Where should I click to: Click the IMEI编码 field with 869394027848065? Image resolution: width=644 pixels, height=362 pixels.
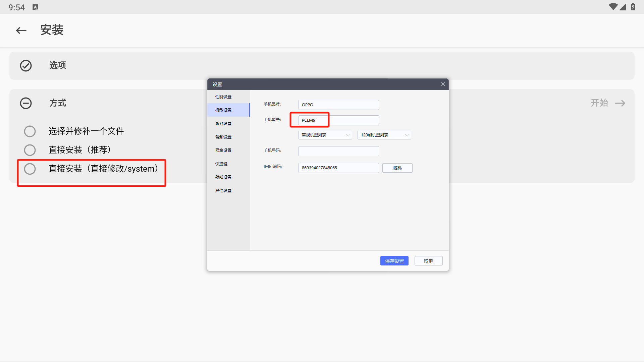[x=338, y=168]
